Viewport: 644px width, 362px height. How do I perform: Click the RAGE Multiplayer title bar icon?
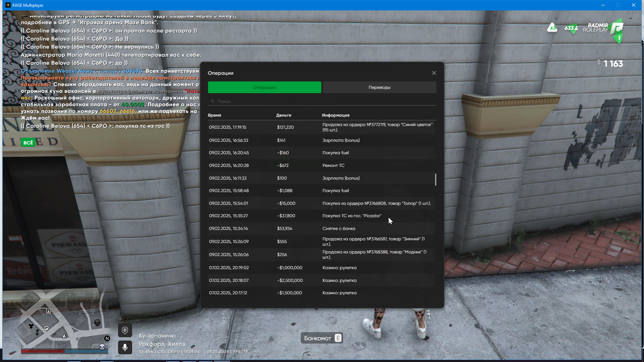[x=9, y=5]
